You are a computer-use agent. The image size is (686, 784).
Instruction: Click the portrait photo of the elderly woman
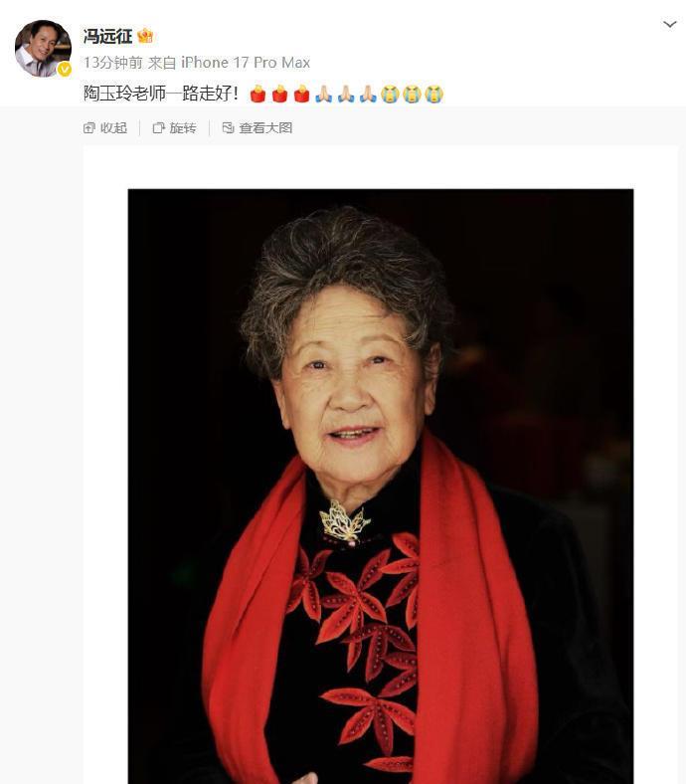[381, 486]
